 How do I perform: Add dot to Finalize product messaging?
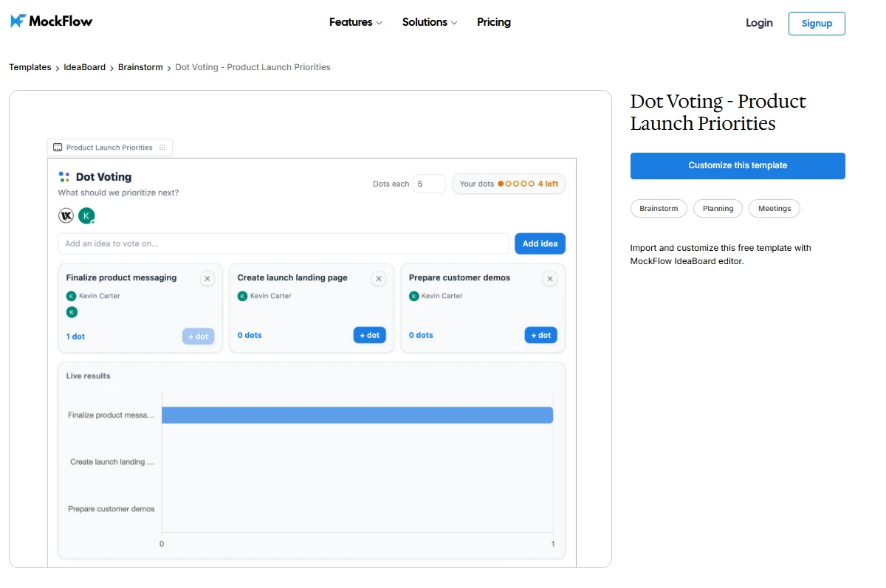click(199, 336)
